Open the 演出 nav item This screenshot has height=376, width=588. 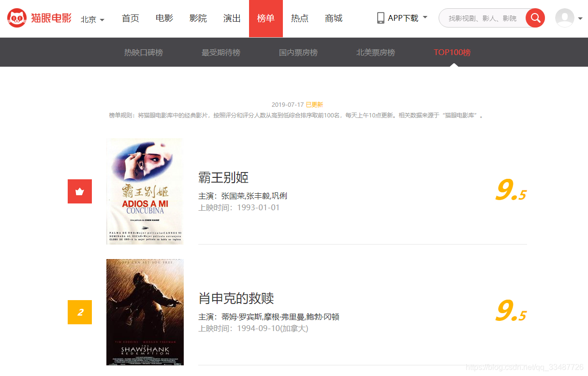pos(232,18)
